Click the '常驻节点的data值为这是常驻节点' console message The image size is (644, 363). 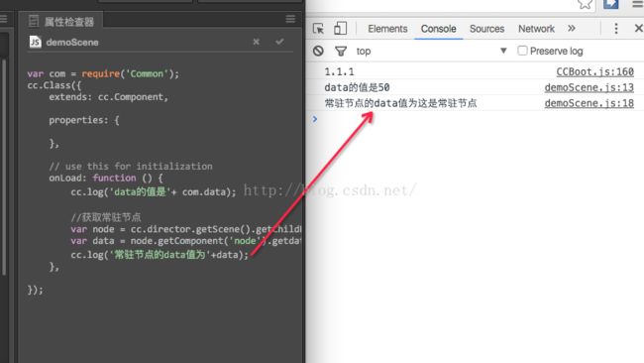click(400, 103)
